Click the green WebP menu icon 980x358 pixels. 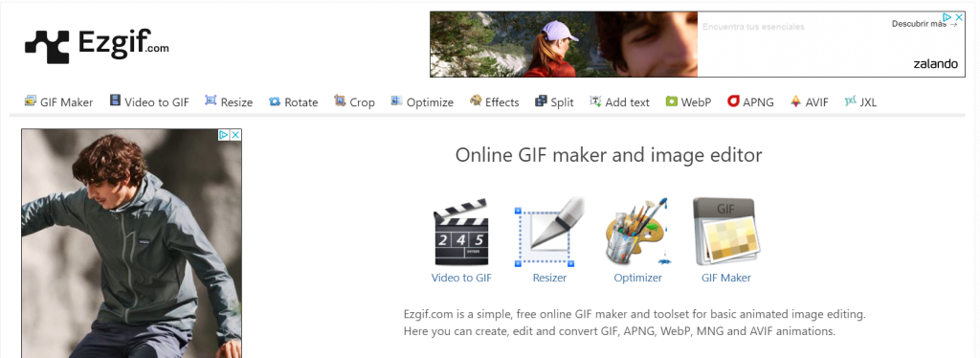coord(672,101)
